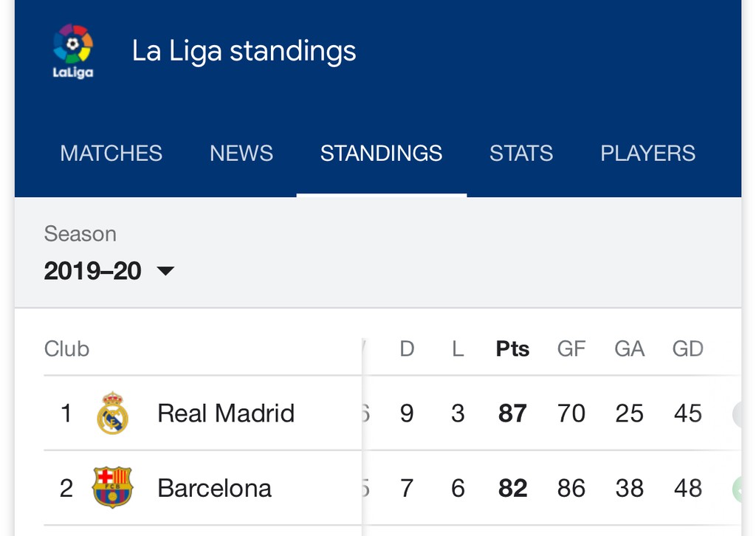This screenshot has height=536, width=756.
Task: Click the GF column header
Action: (x=571, y=348)
